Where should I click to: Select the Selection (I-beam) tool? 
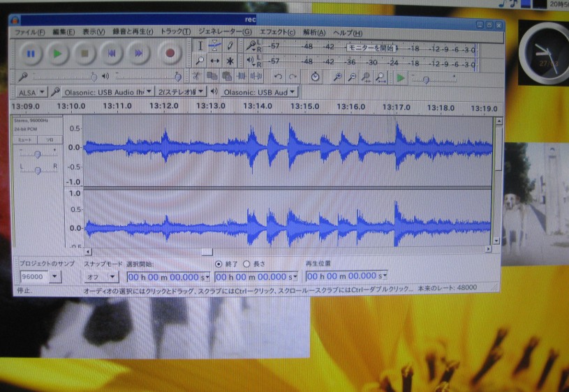coord(200,46)
